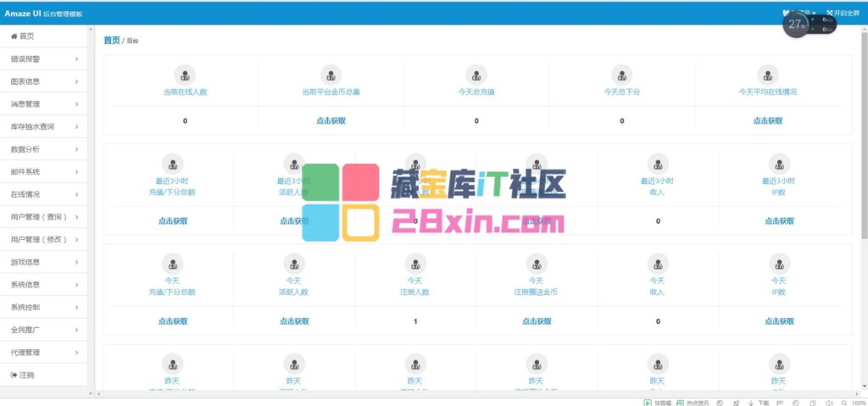Screen dimensions: 868x406
Task: Click the 下载 download arrow in status bar
Action: click(x=751, y=403)
